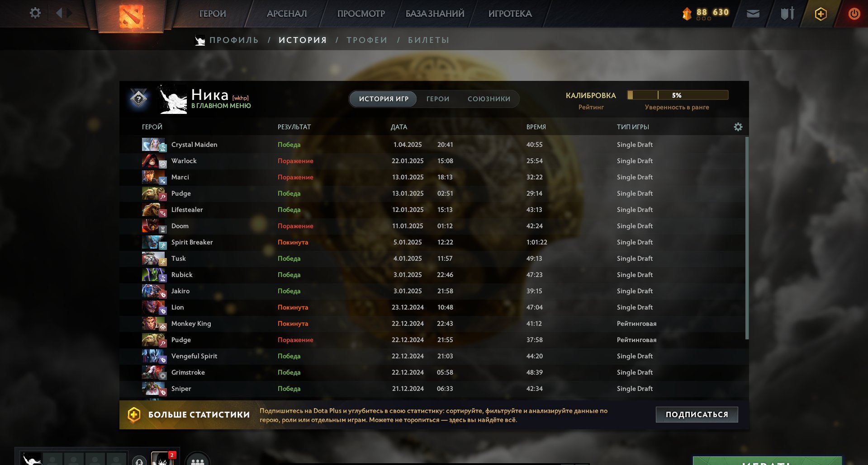Open the Арсенал top menu
The width and height of the screenshot is (868, 465).
click(x=286, y=14)
